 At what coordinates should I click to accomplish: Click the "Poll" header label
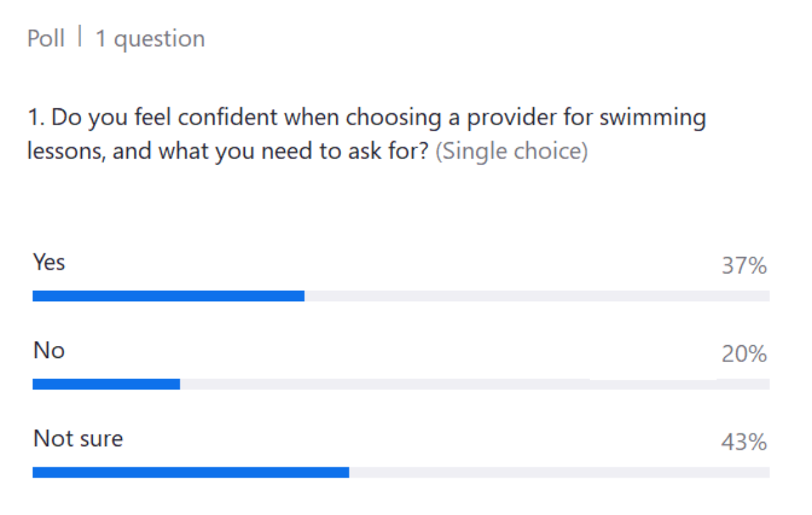45,38
